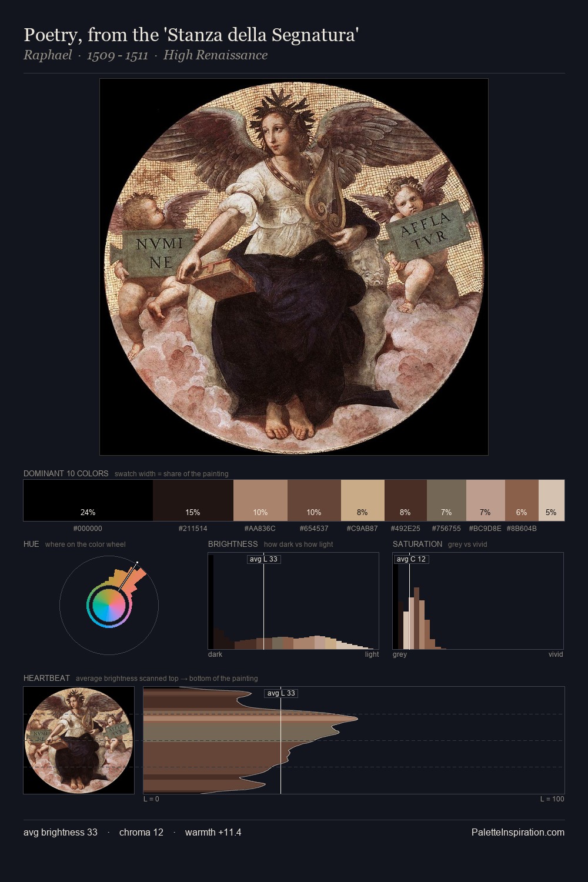The height and width of the screenshot is (882, 588).
Task: Click the black #000000 swatch at 24%
Action: click(x=88, y=500)
